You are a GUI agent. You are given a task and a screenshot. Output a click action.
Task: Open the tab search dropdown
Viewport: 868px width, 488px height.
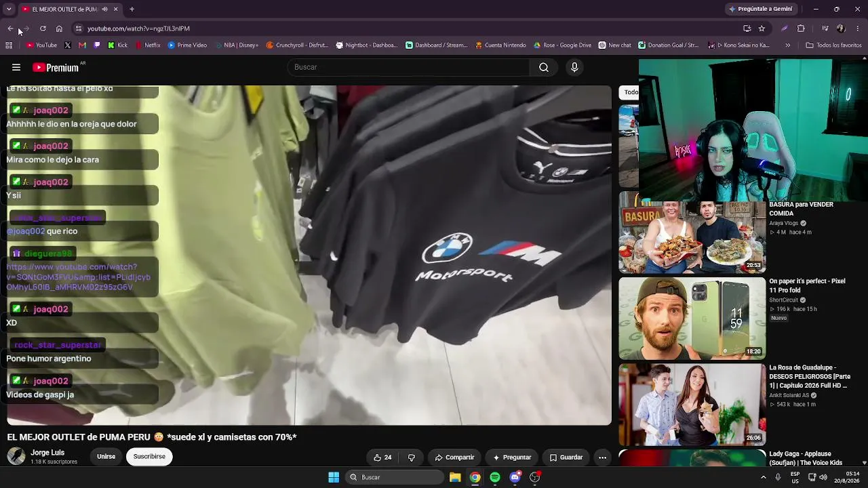(x=9, y=9)
